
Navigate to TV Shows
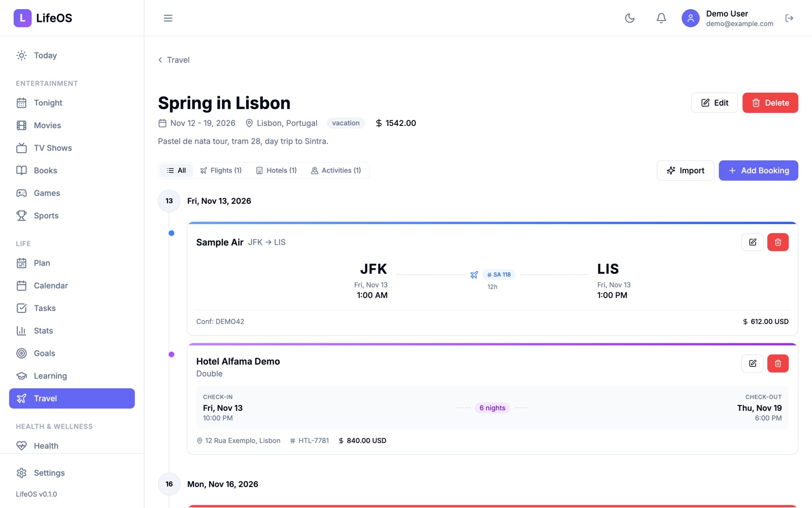pyautogui.click(x=72, y=148)
